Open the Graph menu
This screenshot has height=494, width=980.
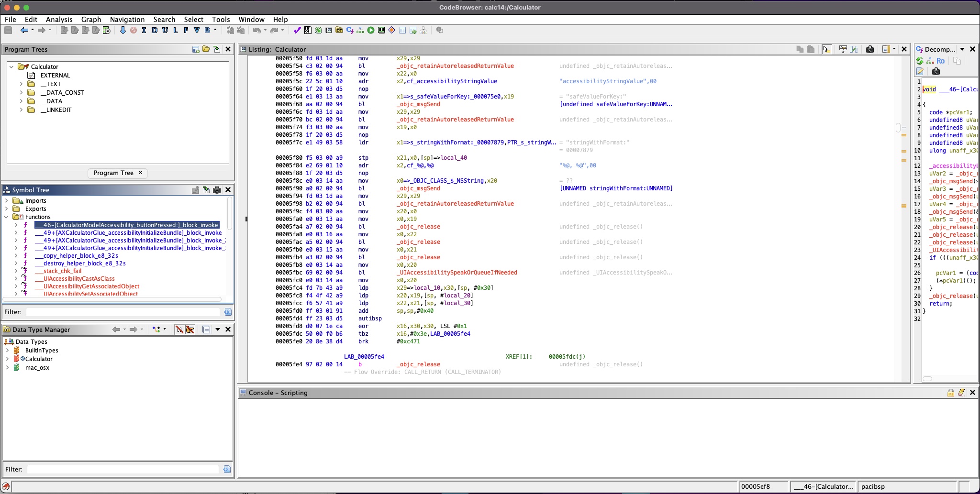[x=91, y=20]
